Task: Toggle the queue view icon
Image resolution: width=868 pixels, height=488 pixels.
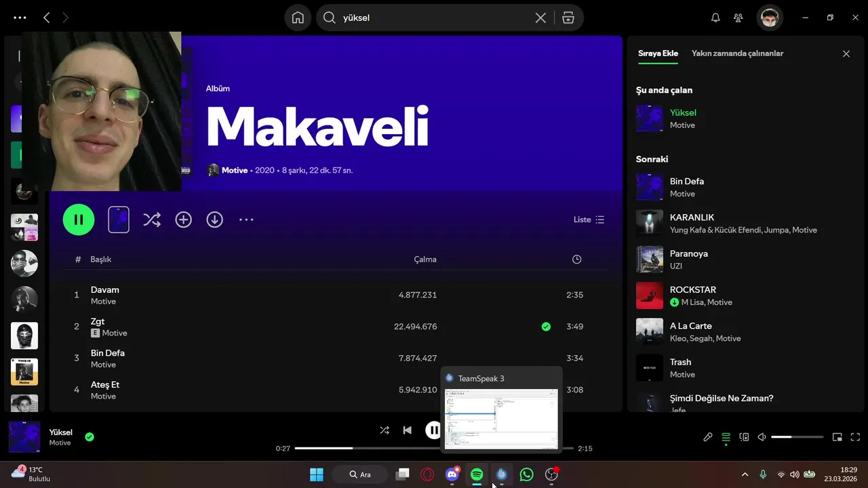Action: (x=726, y=437)
